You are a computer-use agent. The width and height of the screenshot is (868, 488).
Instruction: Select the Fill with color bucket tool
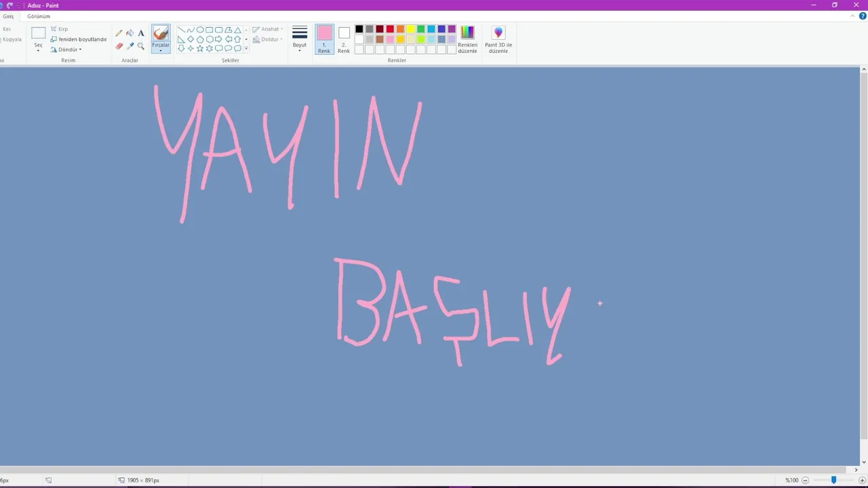130,33
